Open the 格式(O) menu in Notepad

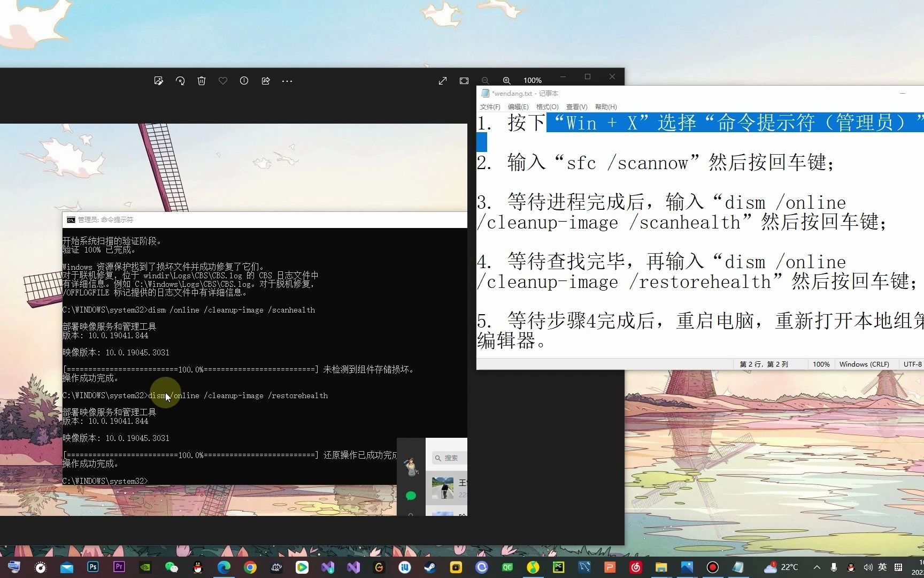pos(548,107)
